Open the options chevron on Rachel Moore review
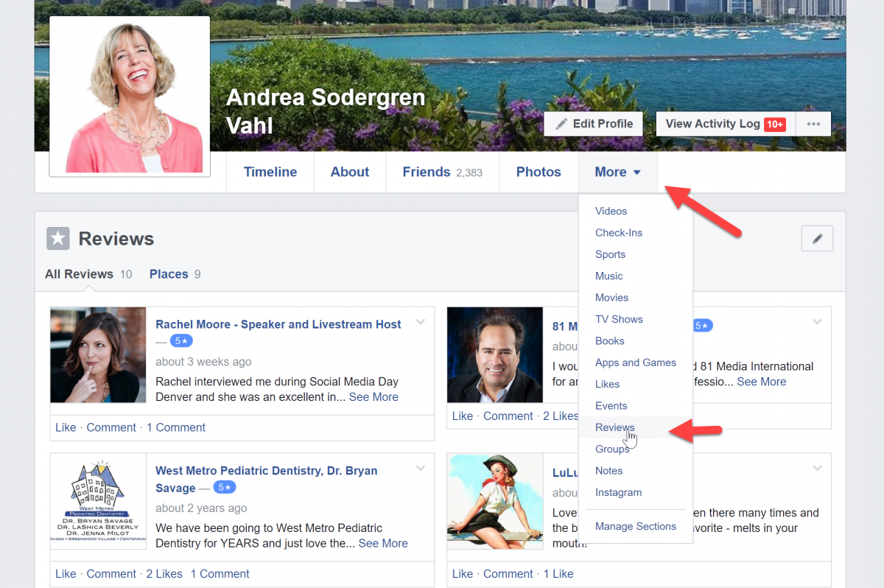The height and width of the screenshot is (588, 884). tap(420, 322)
